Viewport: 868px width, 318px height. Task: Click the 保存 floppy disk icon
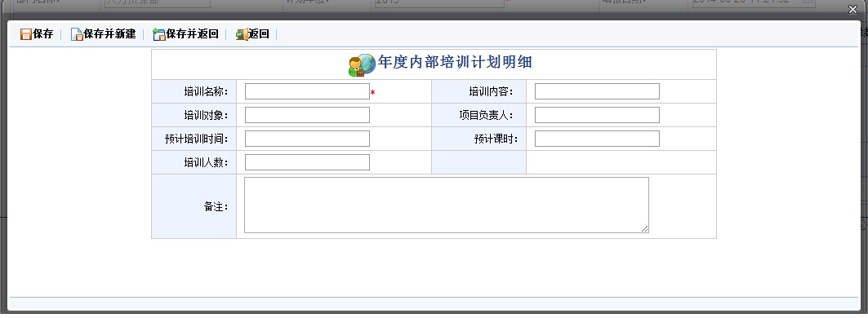click(25, 34)
